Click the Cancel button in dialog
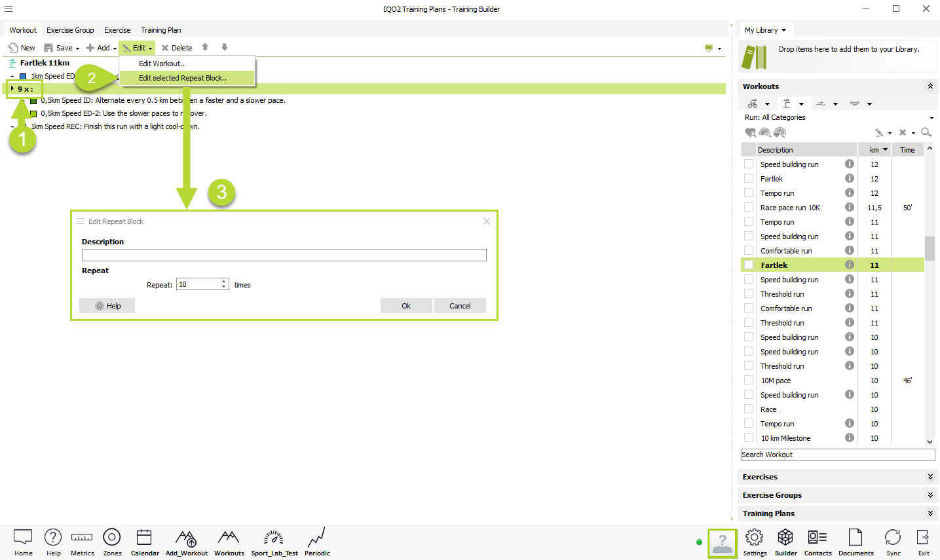Image resolution: width=940 pixels, height=560 pixels. pos(460,306)
